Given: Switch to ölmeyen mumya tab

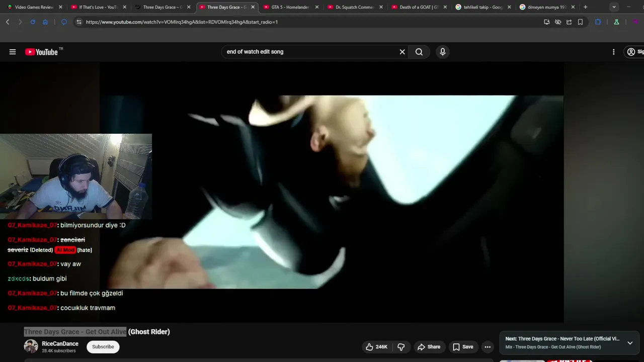Looking at the screenshot, I should point(547,7).
